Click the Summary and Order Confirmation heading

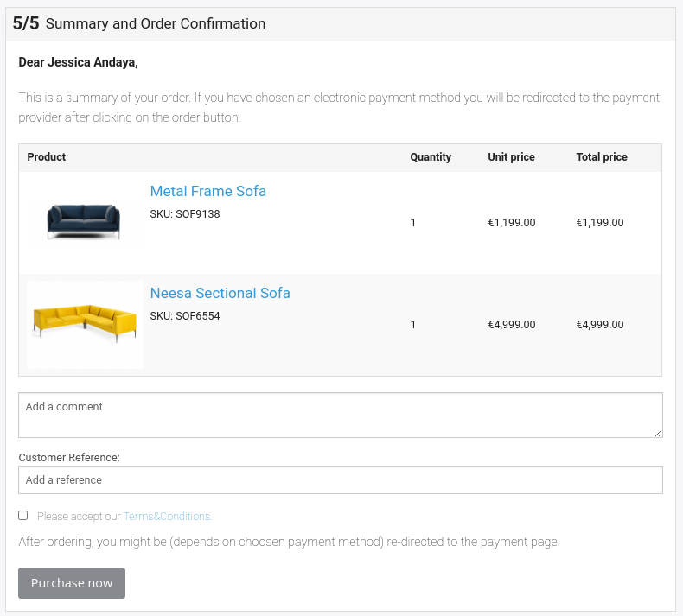[x=156, y=23]
